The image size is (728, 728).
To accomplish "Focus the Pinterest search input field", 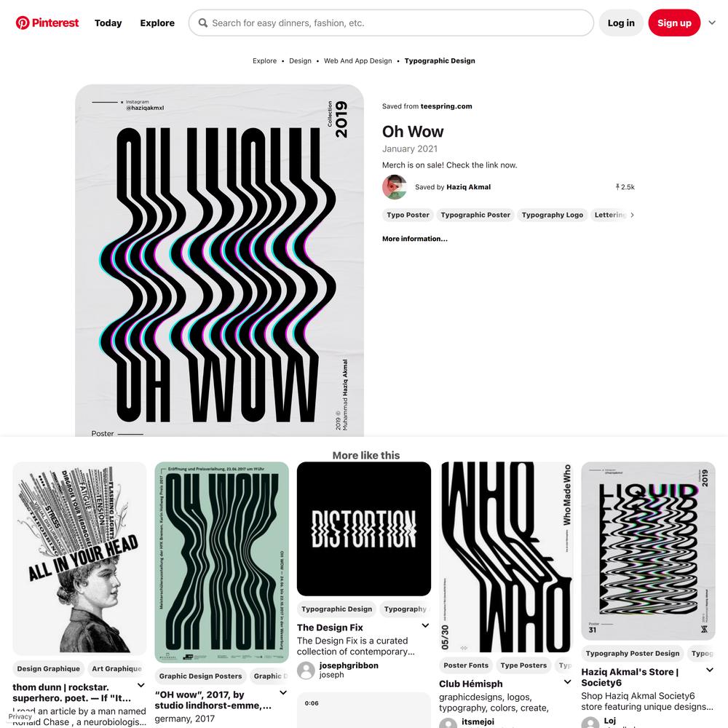I will 391,23.
